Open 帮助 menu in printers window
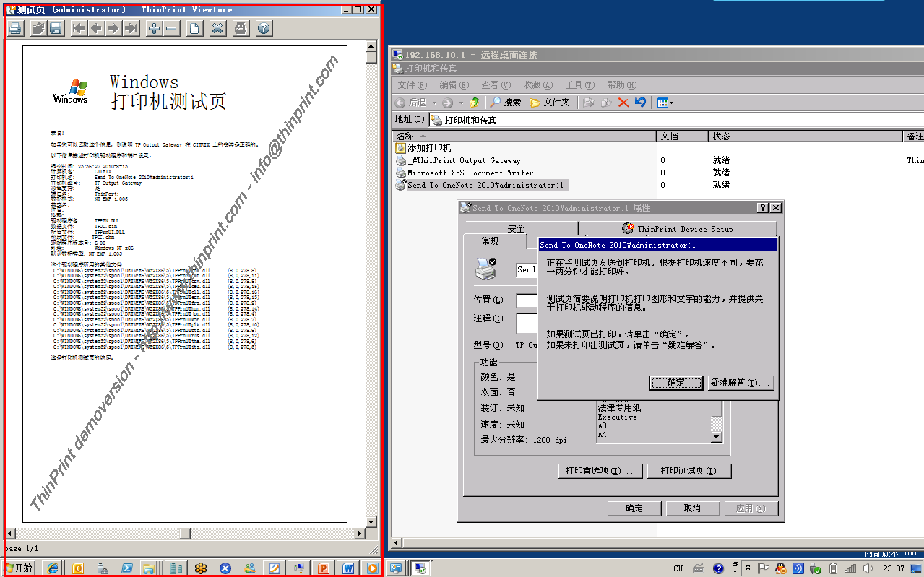The width and height of the screenshot is (924, 577). tap(621, 85)
